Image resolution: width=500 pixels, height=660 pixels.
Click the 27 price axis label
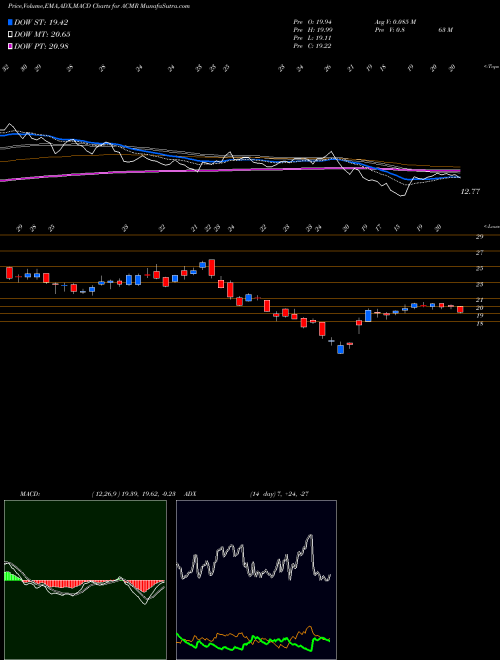click(479, 253)
